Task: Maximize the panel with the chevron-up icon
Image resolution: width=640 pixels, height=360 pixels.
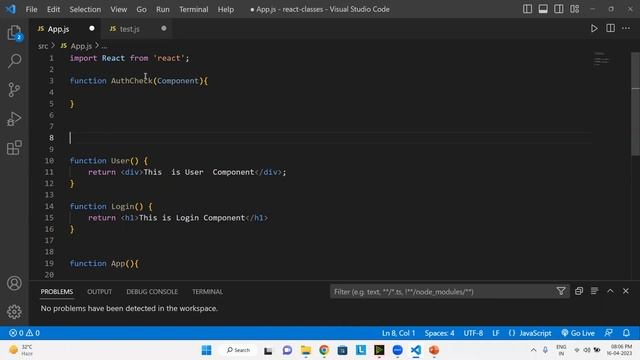Action: (610, 291)
